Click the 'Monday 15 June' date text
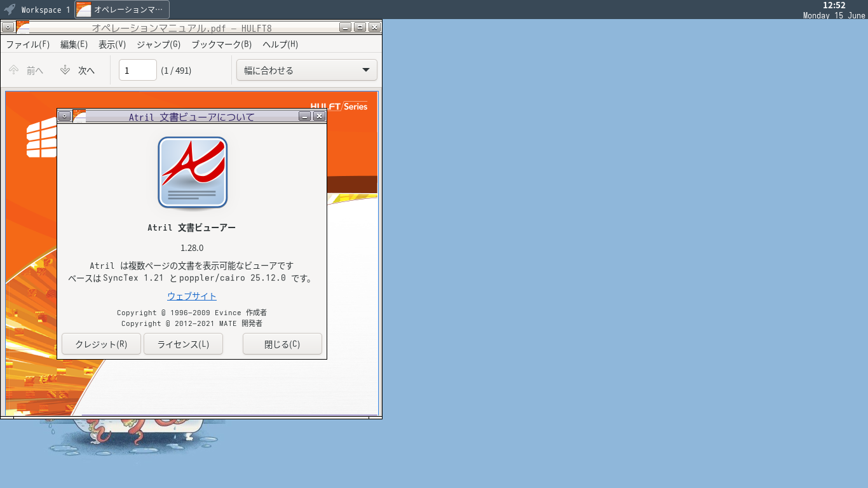The image size is (868, 488). [834, 15]
